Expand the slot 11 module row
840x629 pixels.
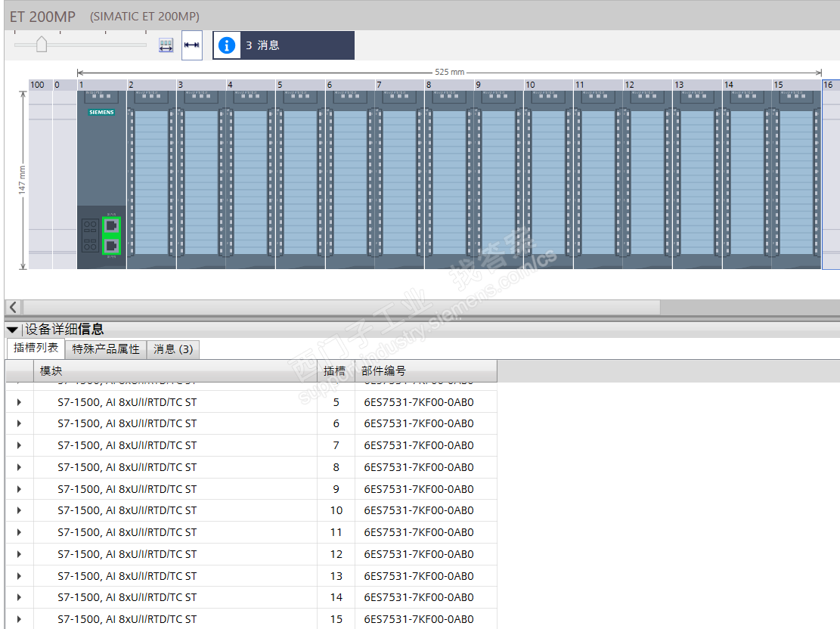click(x=20, y=532)
